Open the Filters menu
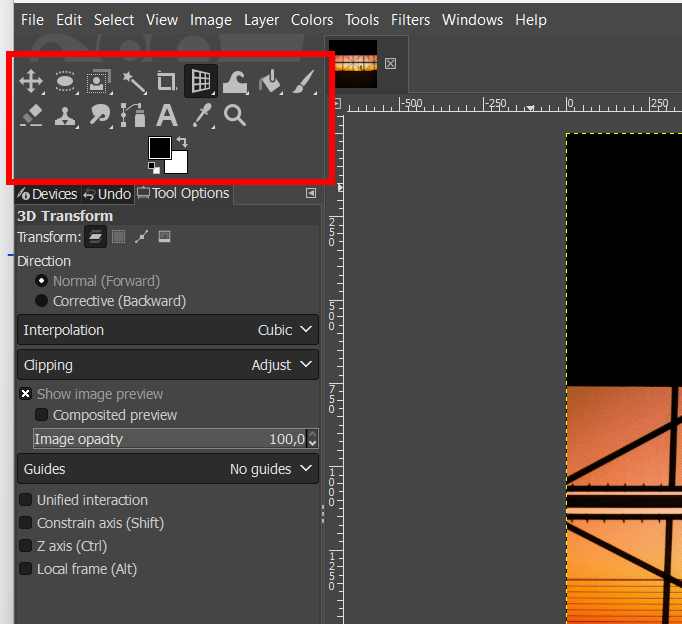682x624 pixels. (x=410, y=20)
